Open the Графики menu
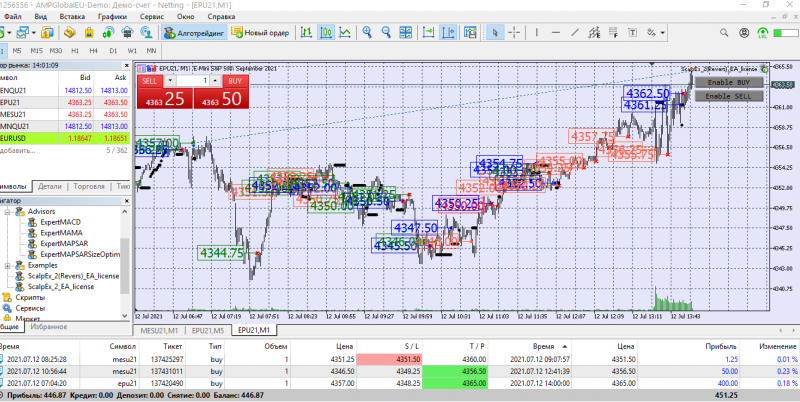800x402 pixels. pyautogui.click(x=113, y=16)
